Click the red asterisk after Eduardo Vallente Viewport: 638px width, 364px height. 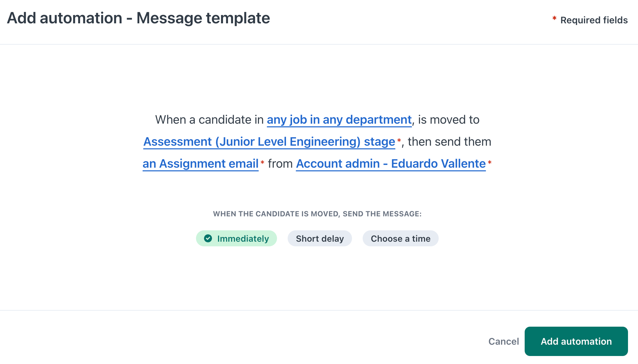(490, 162)
